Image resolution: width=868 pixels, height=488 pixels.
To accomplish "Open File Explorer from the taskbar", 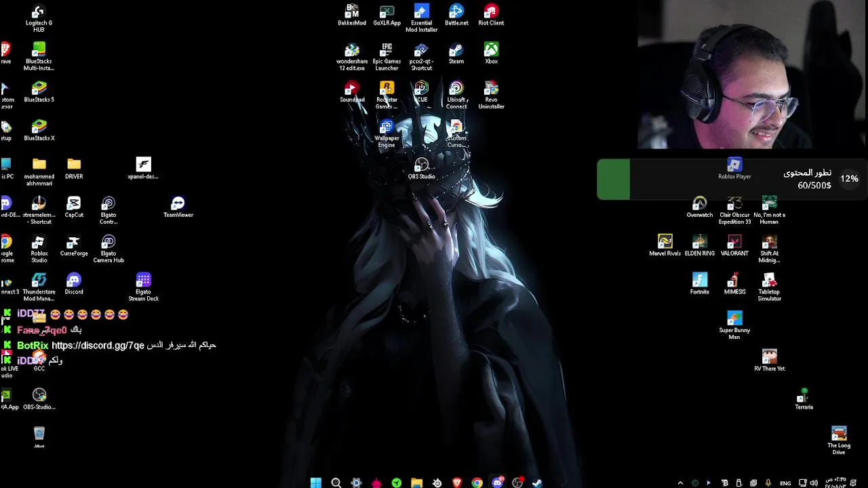I will (416, 483).
